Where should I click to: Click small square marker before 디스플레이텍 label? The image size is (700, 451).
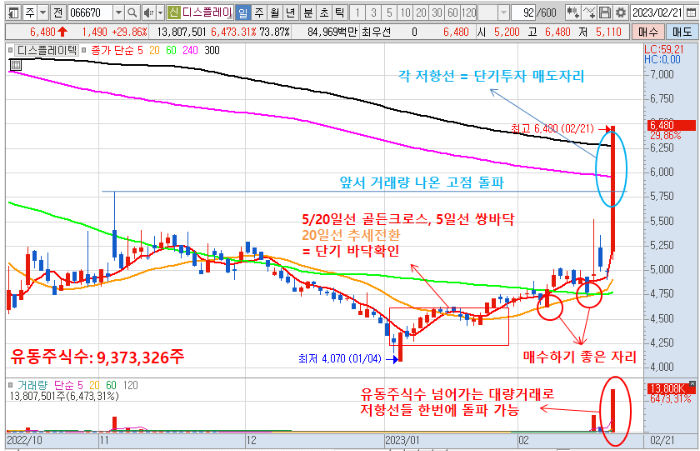tap(10, 50)
